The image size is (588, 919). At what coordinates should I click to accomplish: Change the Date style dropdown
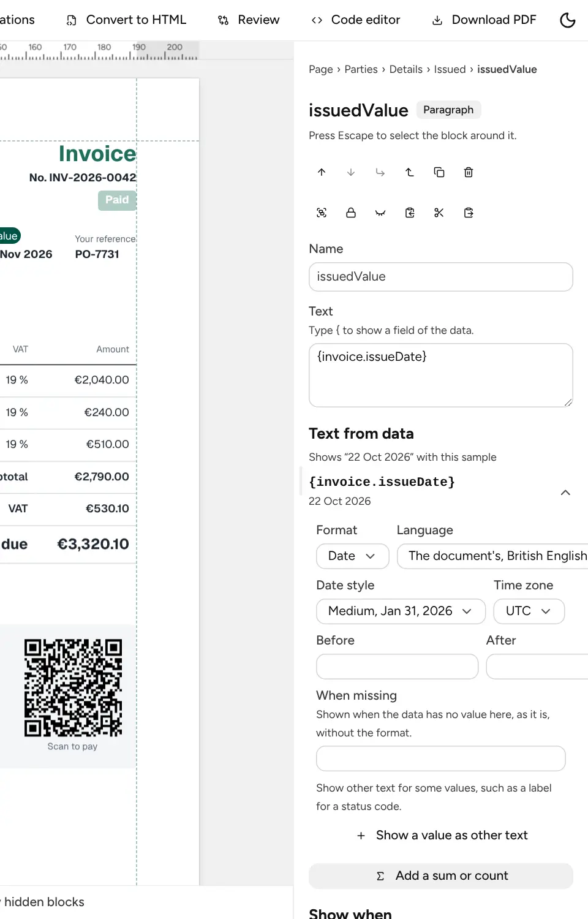[401, 611]
